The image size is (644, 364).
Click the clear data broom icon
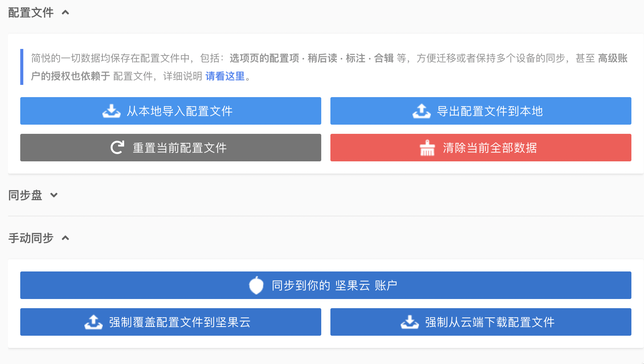point(427,148)
